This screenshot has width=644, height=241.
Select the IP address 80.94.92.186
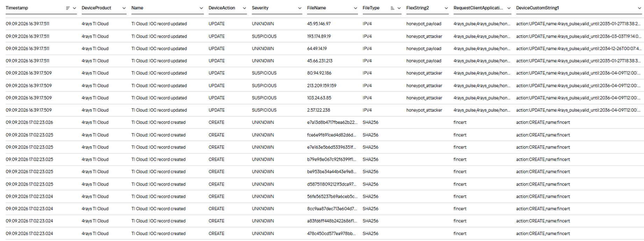point(319,73)
